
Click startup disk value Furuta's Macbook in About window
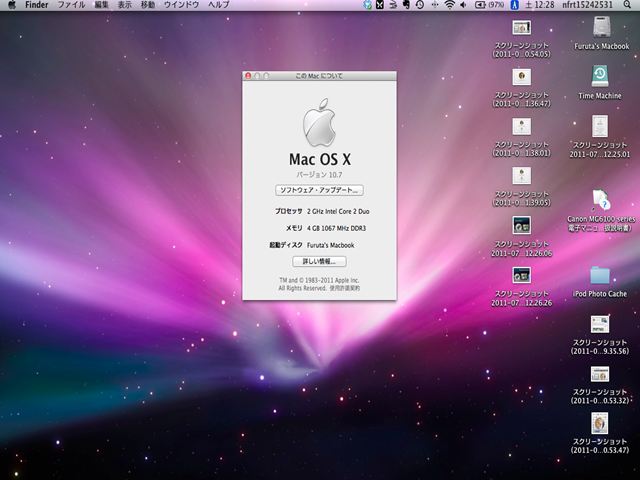[x=331, y=245]
